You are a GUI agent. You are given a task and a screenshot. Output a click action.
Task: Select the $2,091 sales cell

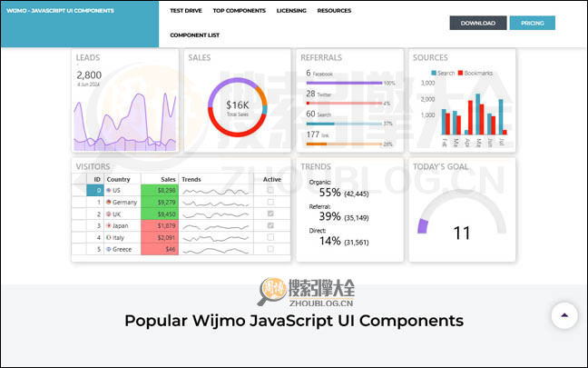pos(160,237)
